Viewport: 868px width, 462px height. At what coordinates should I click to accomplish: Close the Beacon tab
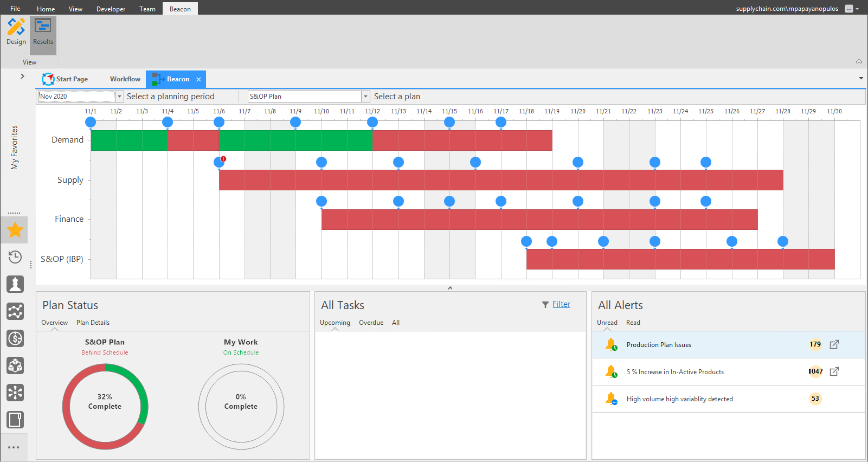coord(198,79)
